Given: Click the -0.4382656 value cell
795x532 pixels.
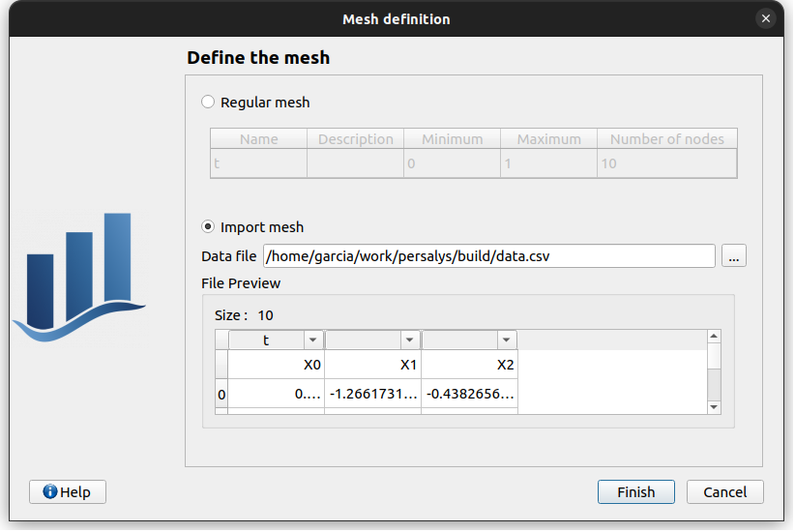Looking at the screenshot, I should [x=469, y=395].
